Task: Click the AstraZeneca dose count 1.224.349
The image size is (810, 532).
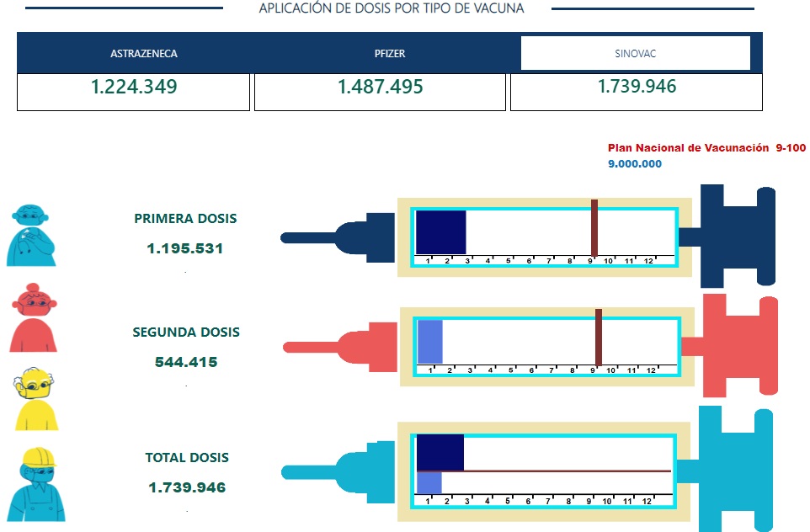Action: tap(133, 86)
